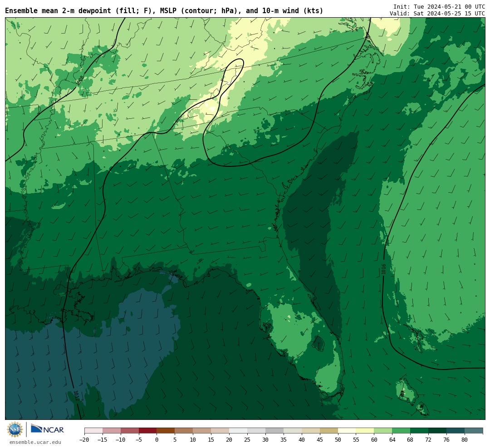This screenshot has height=448, width=490.
Task: Click the 1016 isobar contour label
Action: 383,269
